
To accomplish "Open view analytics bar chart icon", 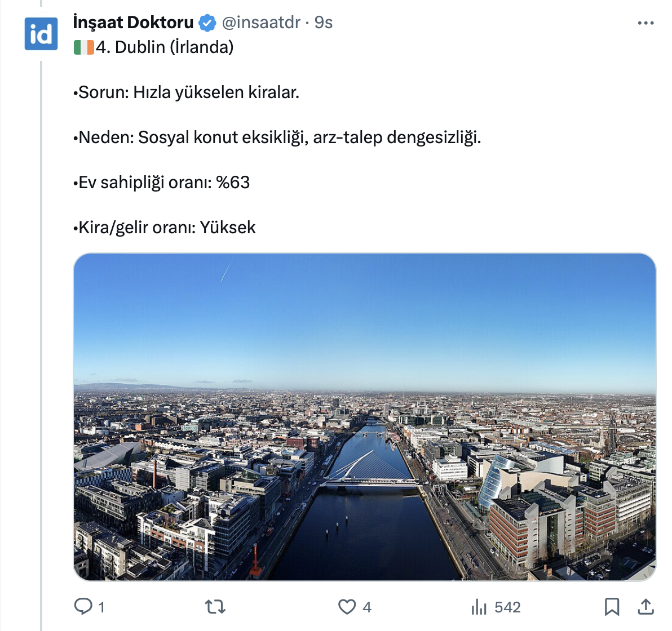I will pyautogui.click(x=479, y=607).
